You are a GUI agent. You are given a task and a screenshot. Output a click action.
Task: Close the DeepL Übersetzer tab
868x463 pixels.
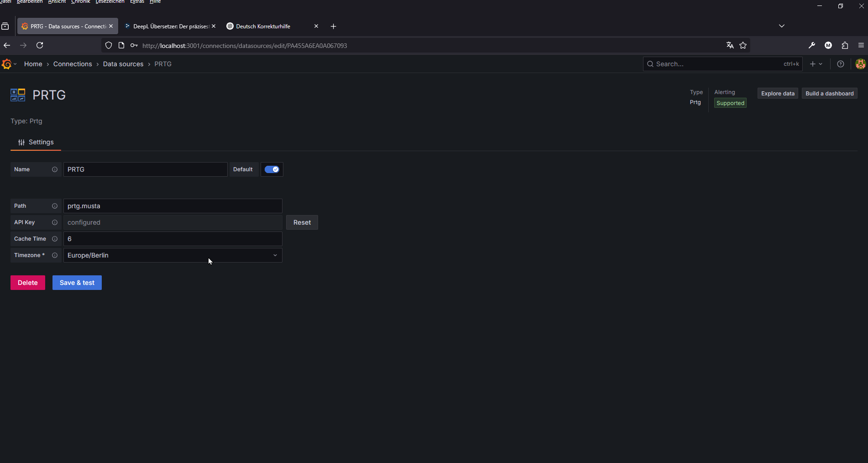pyautogui.click(x=214, y=26)
